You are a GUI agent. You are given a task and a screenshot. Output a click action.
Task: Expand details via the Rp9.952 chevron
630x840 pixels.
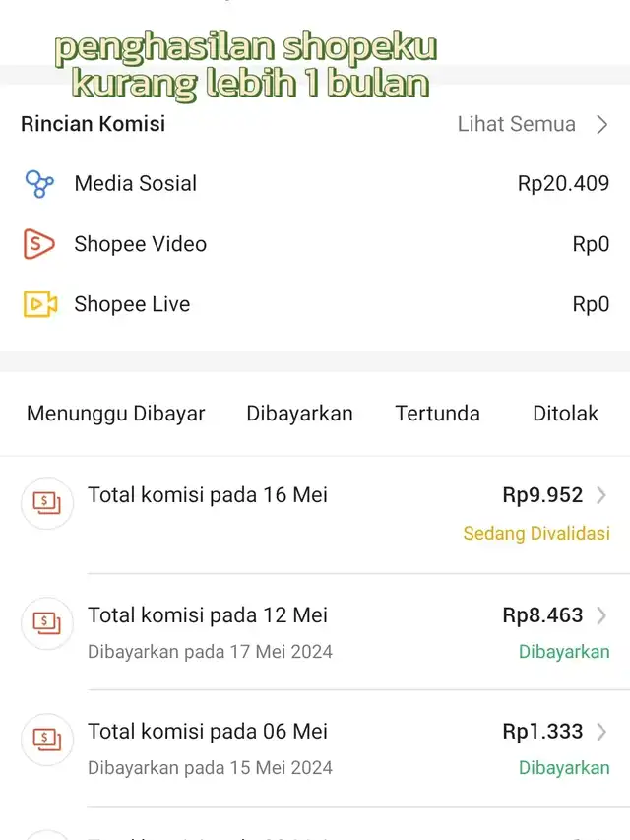(x=601, y=495)
